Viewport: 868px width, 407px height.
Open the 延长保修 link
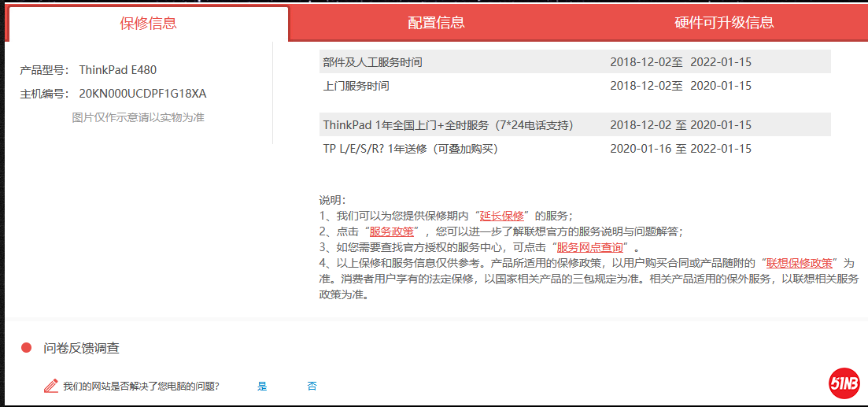point(502,216)
